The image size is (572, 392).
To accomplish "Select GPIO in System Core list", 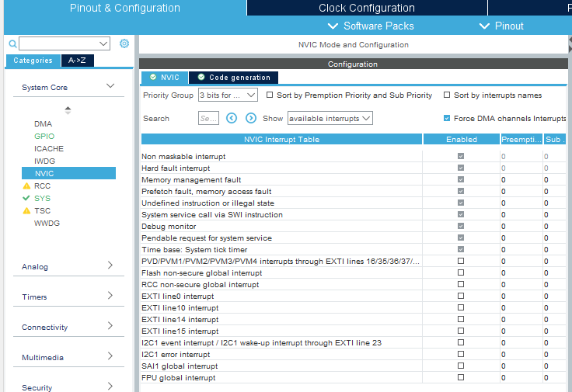I will 44,137.
